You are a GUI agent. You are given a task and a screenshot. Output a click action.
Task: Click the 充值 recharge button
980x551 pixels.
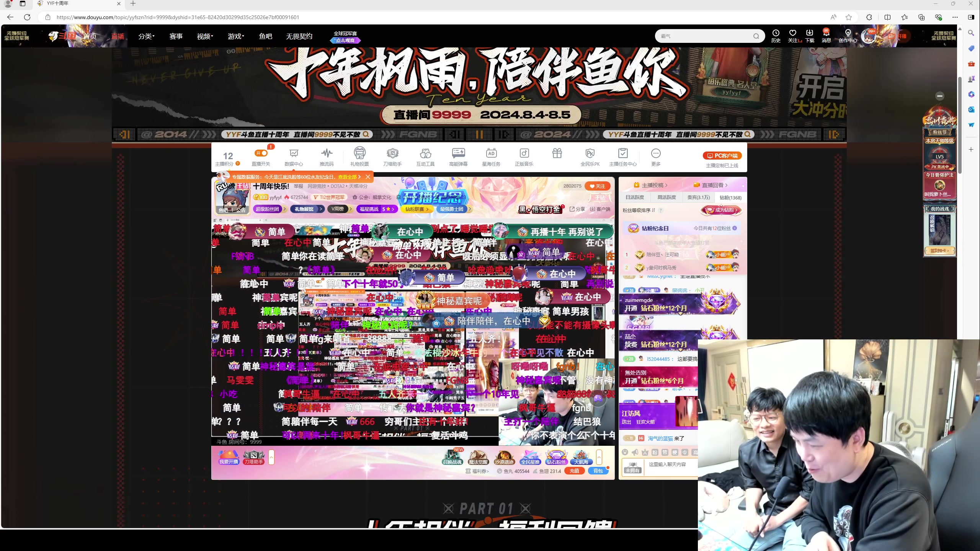pos(574,471)
